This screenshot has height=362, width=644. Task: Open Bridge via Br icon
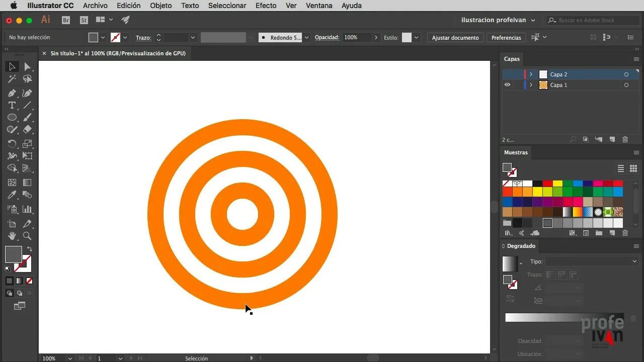66,20
